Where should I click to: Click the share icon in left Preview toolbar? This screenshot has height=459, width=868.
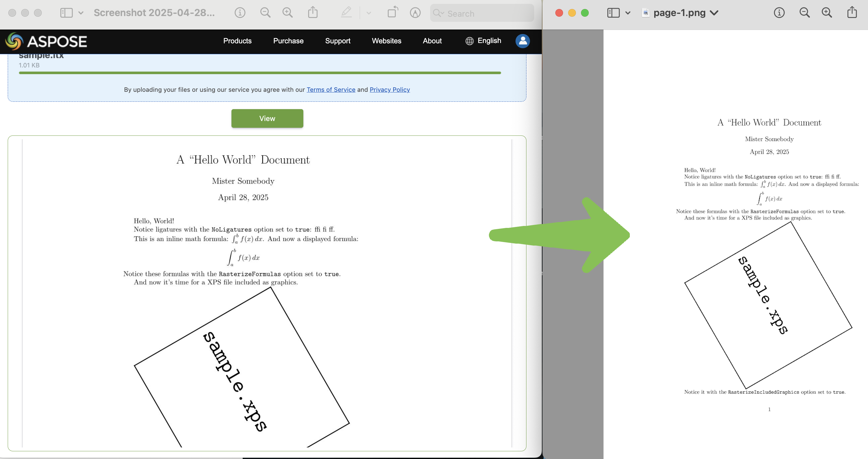(313, 13)
